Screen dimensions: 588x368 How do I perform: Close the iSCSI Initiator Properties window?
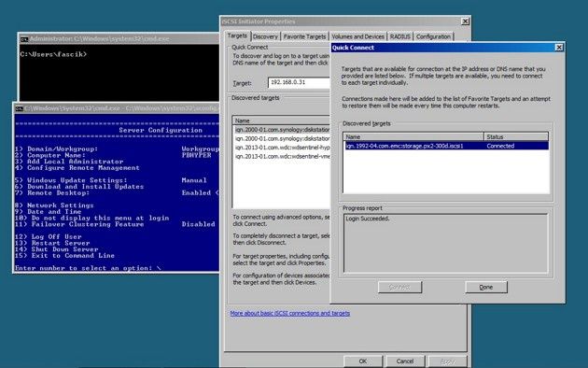pyautogui.click(x=465, y=21)
